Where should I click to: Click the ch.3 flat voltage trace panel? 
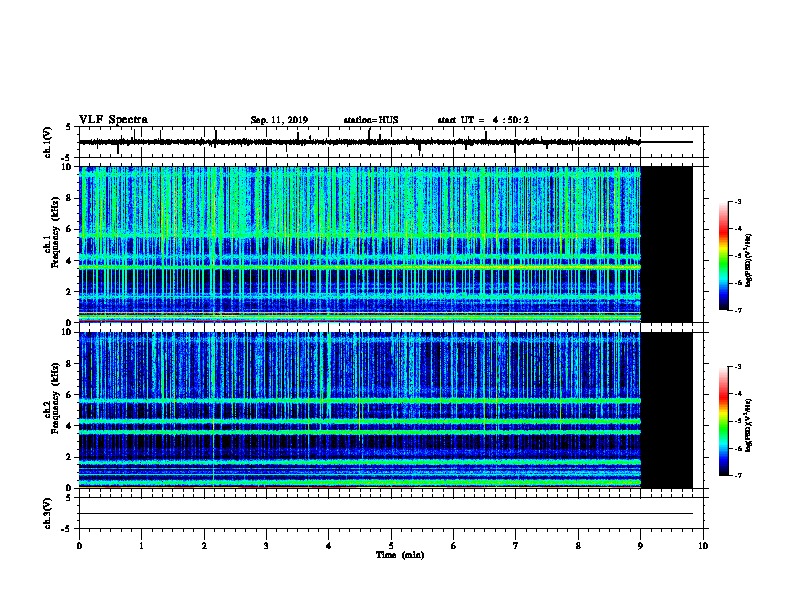point(391,513)
